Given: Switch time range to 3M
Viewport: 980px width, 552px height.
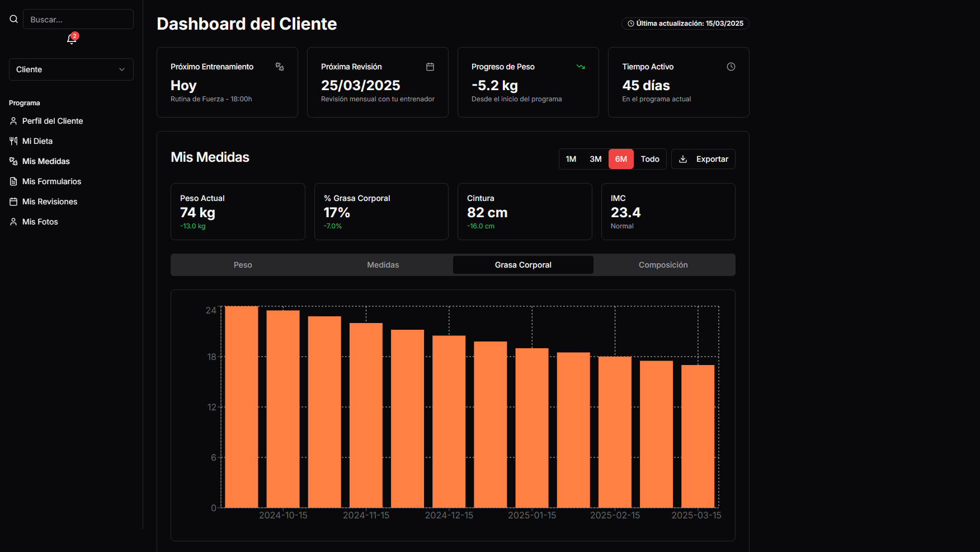Looking at the screenshot, I should 595,159.
